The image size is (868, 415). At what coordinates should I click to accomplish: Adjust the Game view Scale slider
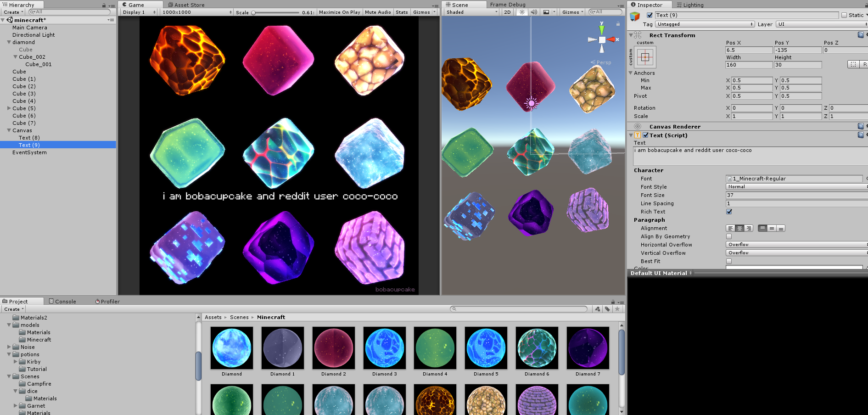[275, 12]
